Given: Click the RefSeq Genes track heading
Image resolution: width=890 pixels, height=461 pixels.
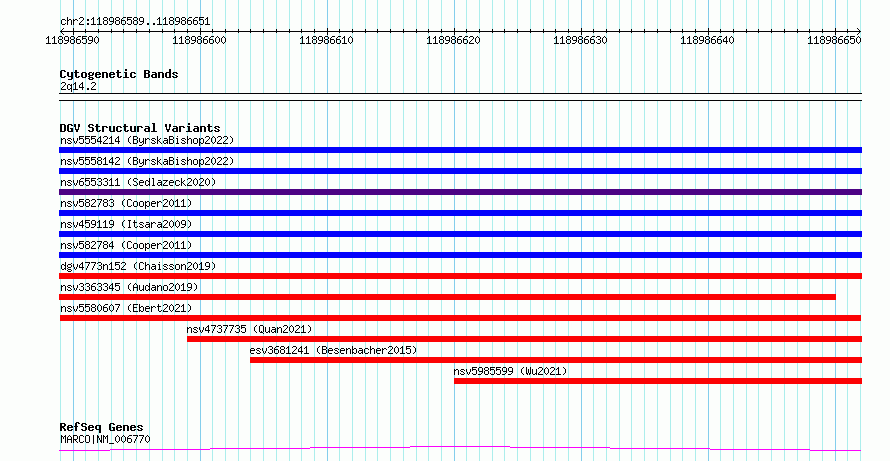Looking at the screenshot, I should [101, 427].
